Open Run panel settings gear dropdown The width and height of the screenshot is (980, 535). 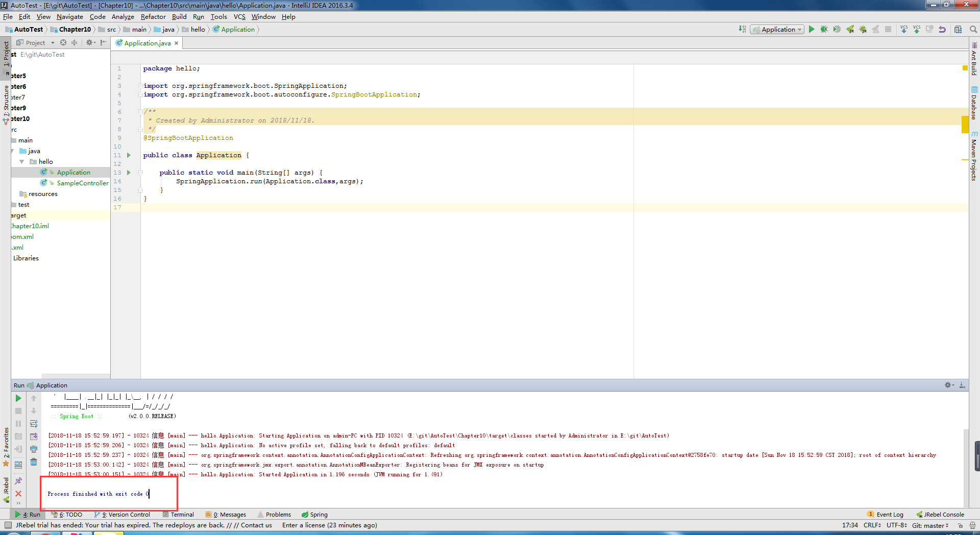(x=949, y=385)
